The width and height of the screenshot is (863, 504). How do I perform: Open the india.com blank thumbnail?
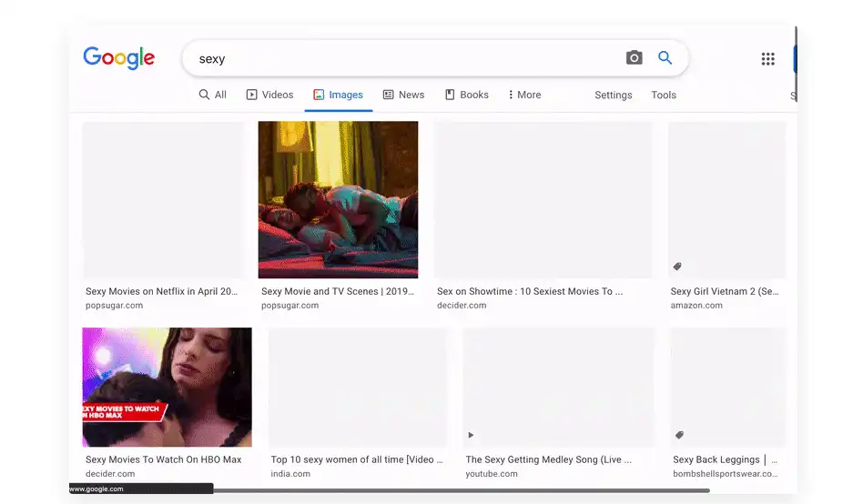tap(358, 388)
